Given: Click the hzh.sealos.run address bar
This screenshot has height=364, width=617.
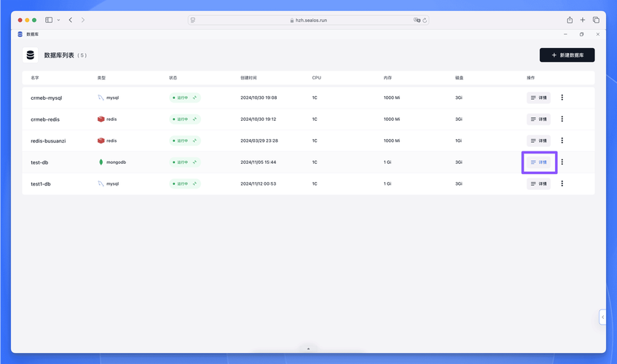Looking at the screenshot, I should pos(308,20).
